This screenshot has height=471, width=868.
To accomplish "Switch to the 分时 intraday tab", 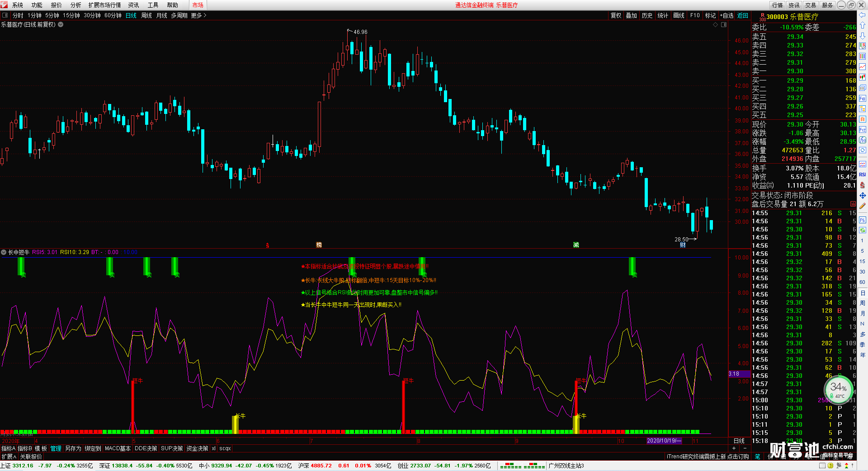I will tap(18, 15).
